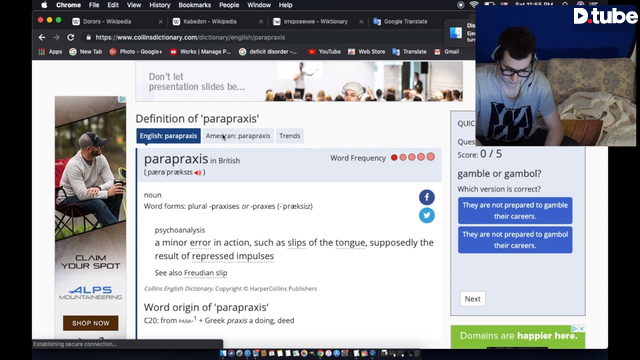Choose quiz answer with 'gamble their careers'
Screen dimensions: 640x360
(x=515, y=211)
